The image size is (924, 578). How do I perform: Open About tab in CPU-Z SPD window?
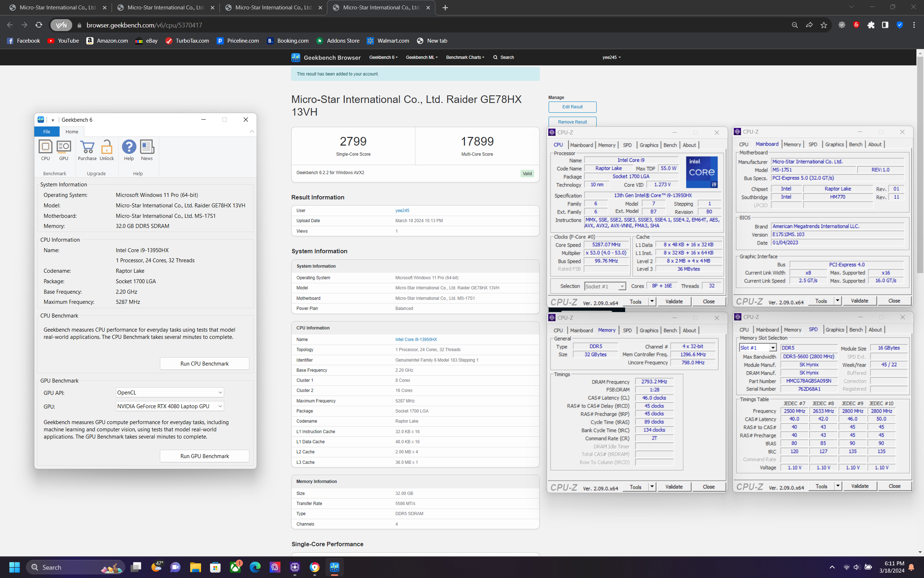[875, 329]
